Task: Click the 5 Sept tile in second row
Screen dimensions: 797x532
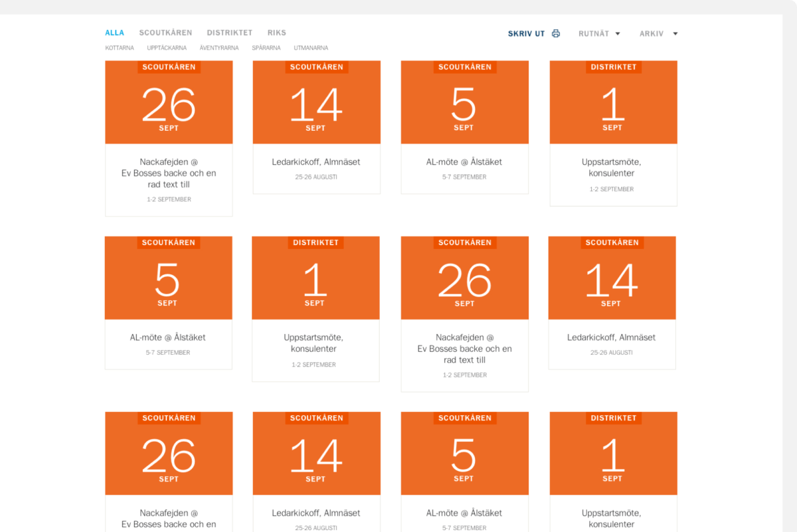Action: pos(168,278)
